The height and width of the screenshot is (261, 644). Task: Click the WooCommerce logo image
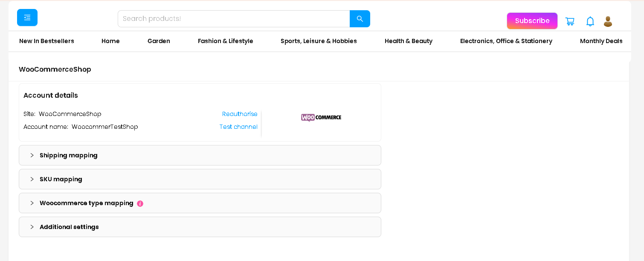point(321,117)
